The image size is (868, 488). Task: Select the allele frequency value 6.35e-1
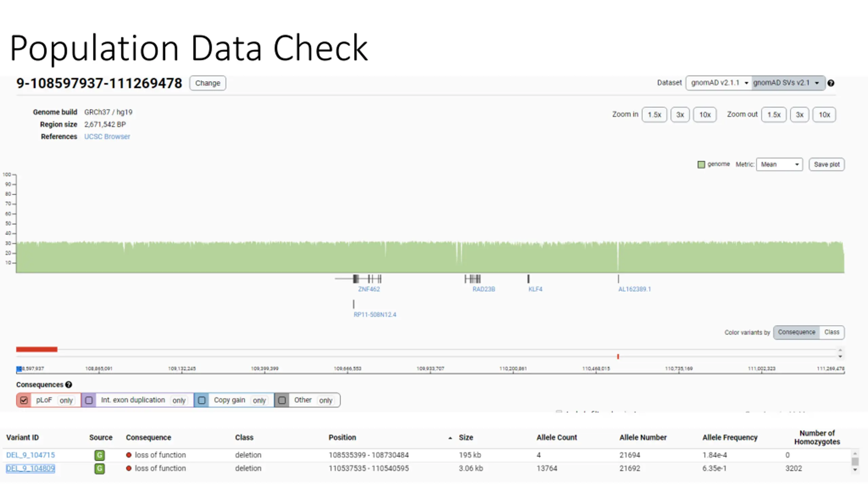point(714,469)
